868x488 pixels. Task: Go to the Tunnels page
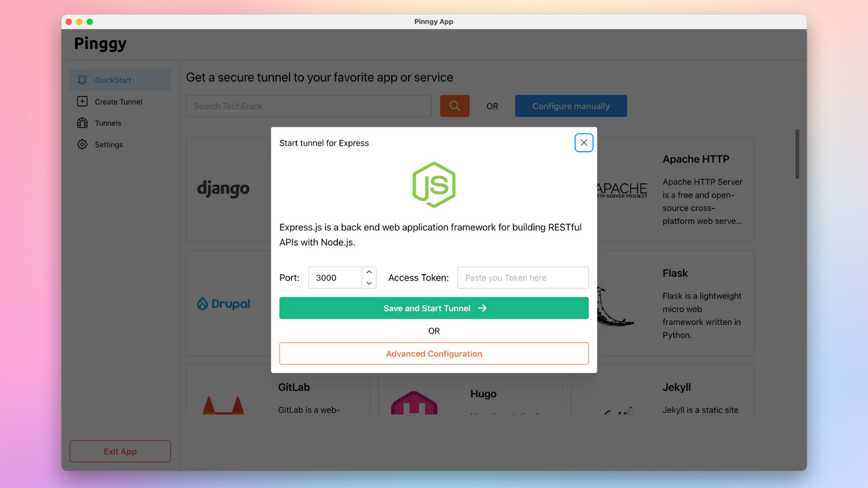(x=120, y=123)
